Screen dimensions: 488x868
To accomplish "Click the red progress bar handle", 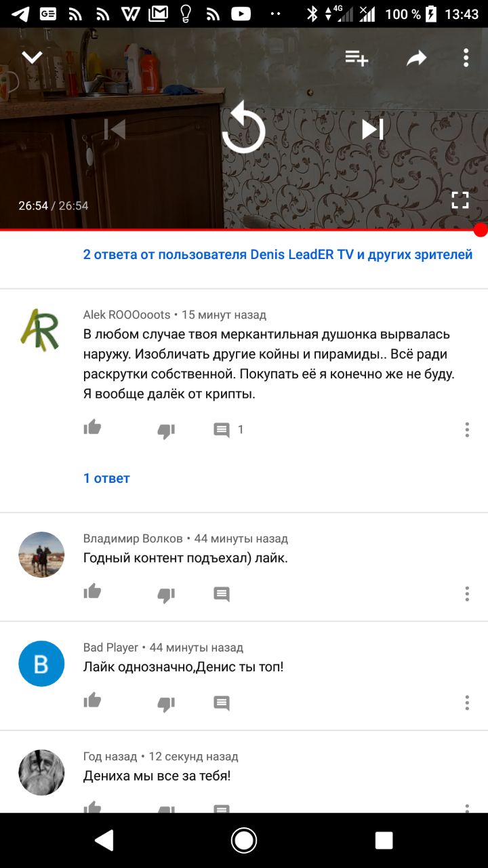I will pos(481,230).
